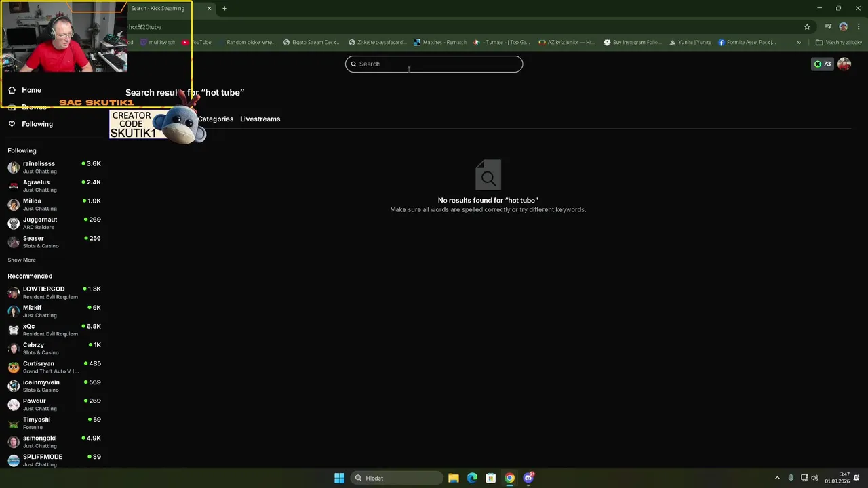868x488 pixels.
Task: Open the media control toolbar icon
Action: (x=828, y=27)
